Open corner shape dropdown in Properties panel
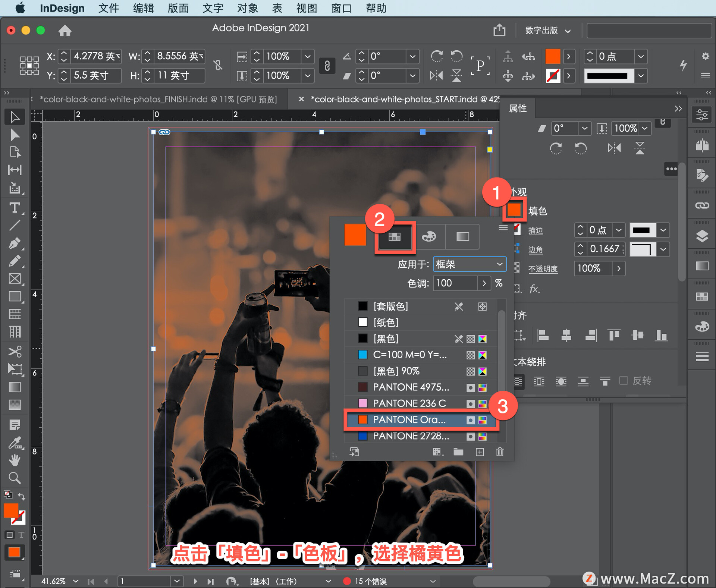716x588 pixels. [x=663, y=249]
